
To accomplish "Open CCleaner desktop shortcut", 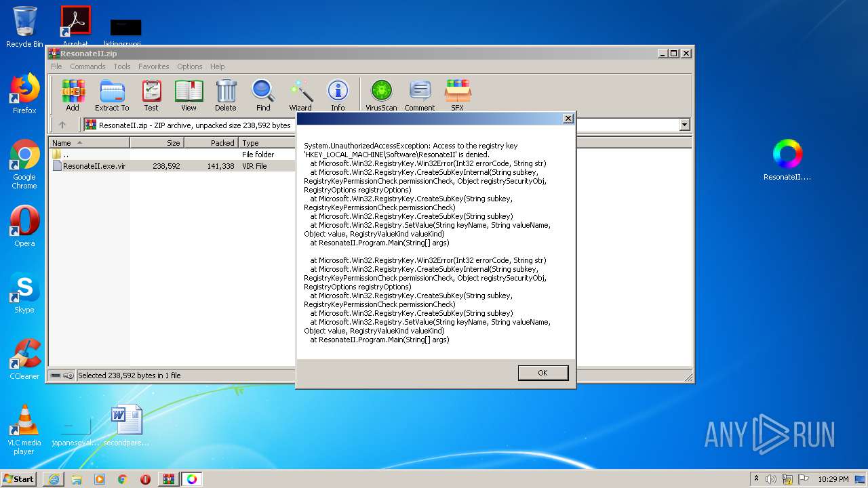I will (x=24, y=359).
